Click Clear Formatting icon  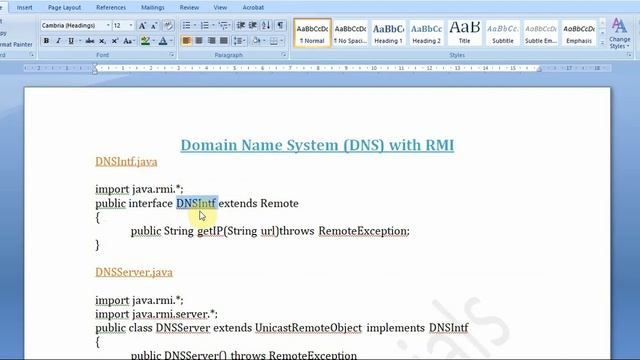[x=168, y=26]
